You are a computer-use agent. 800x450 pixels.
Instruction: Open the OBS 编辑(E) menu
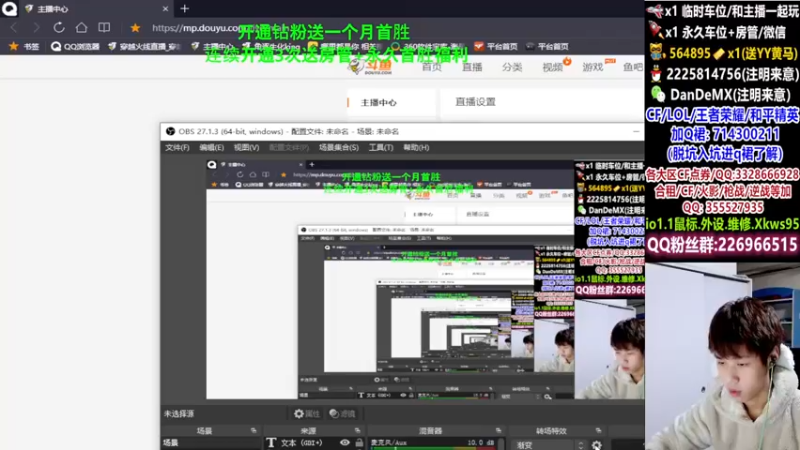tap(212, 147)
